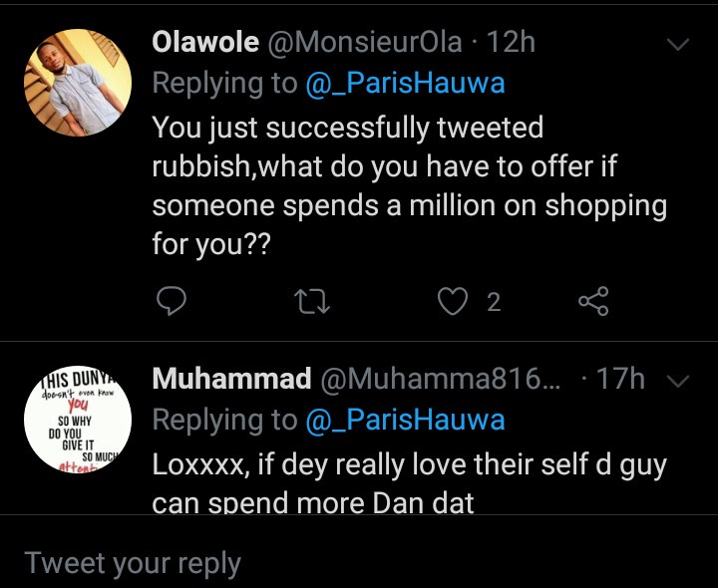Share Olawole's tweet

(593, 301)
